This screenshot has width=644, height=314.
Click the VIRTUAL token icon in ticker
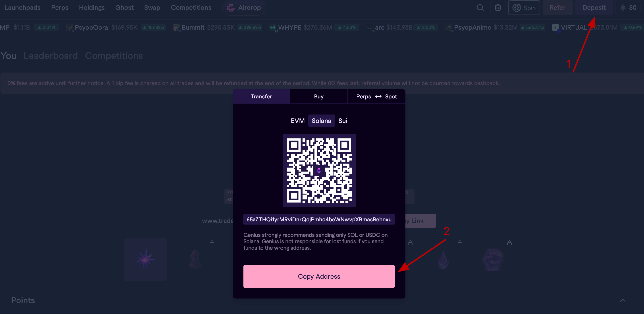(x=555, y=27)
